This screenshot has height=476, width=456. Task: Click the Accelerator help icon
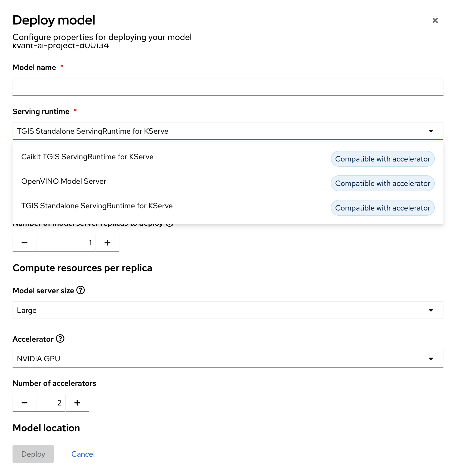pos(60,339)
